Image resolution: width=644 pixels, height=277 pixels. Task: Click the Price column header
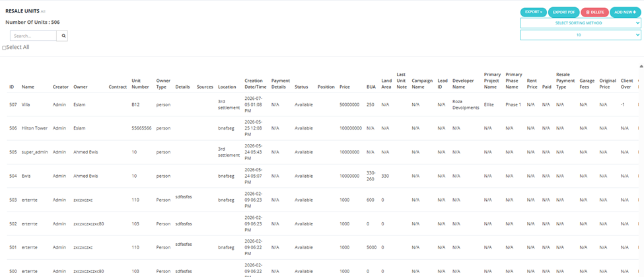(345, 87)
